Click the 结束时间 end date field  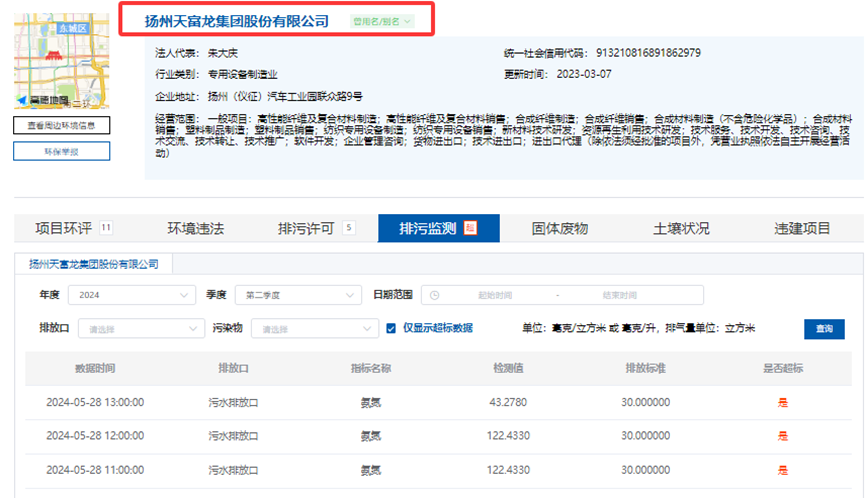click(x=620, y=295)
